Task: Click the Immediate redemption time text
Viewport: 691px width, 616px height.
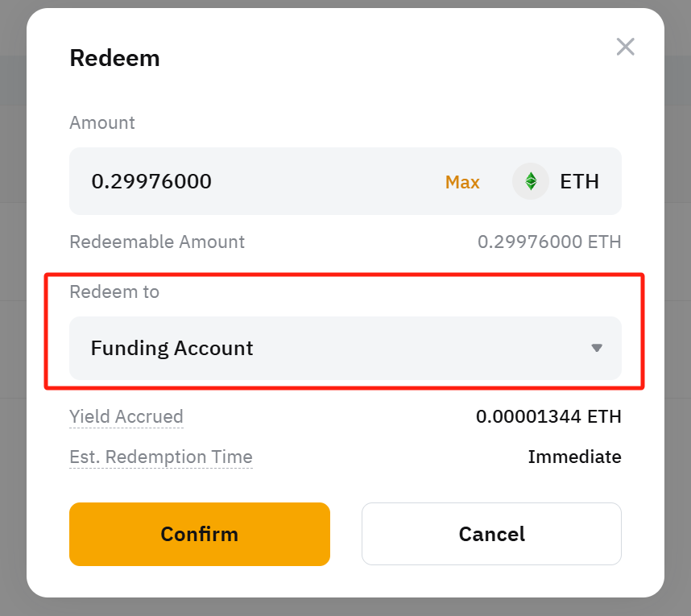Action: pos(574,457)
